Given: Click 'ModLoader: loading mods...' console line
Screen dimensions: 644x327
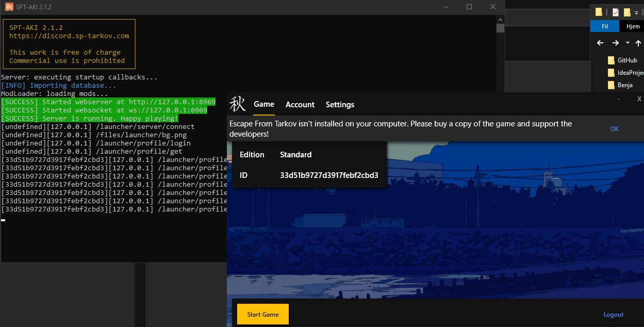Looking at the screenshot, I should 55,93.
